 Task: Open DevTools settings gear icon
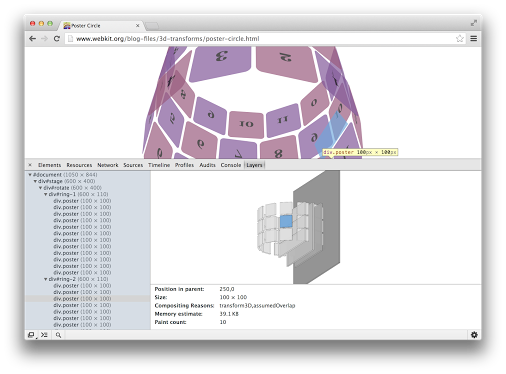474,335
